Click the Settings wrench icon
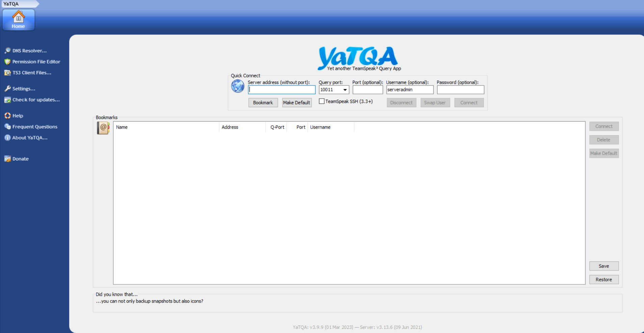 point(7,88)
